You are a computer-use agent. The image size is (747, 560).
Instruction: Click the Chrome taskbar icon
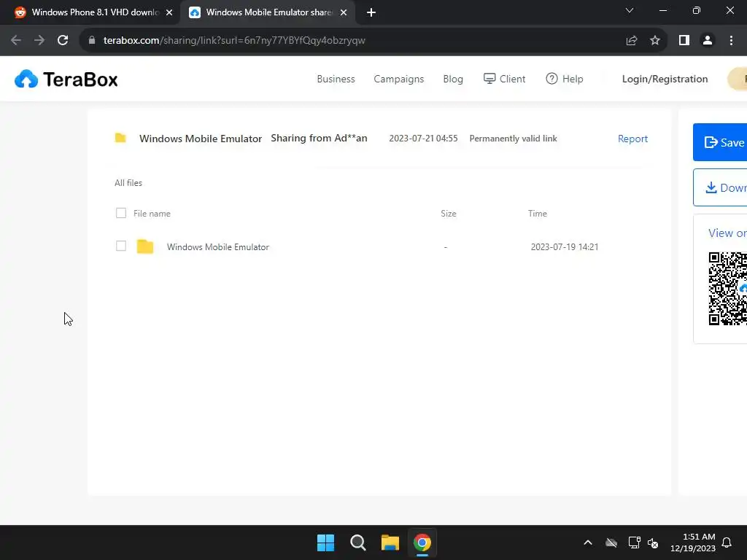click(422, 542)
